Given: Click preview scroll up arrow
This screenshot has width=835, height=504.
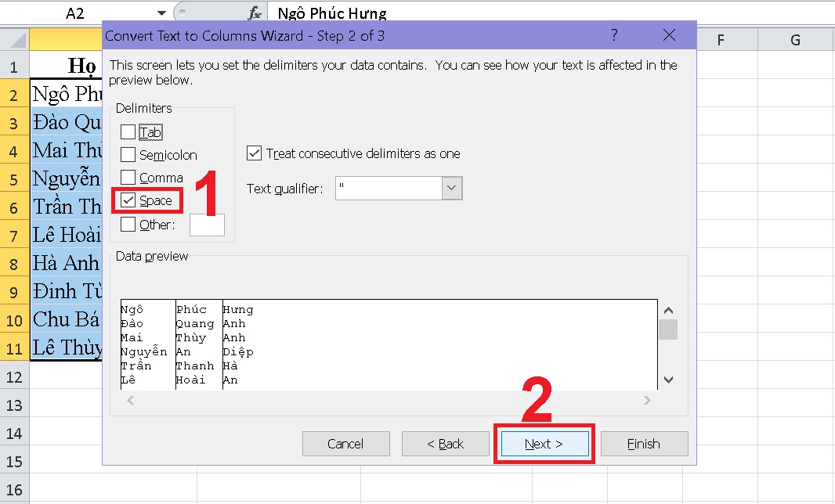Looking at the screenshot, I should point(668,310).
